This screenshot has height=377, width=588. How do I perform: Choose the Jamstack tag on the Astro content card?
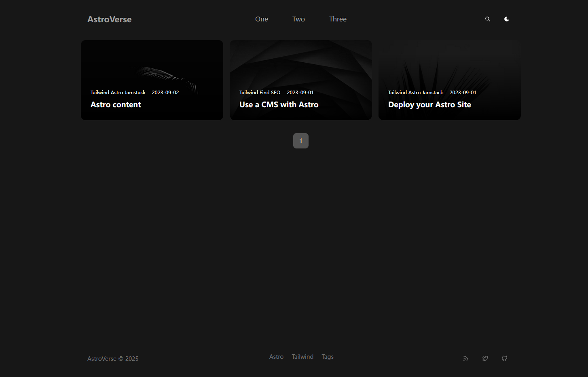click(x=135, y=93)
